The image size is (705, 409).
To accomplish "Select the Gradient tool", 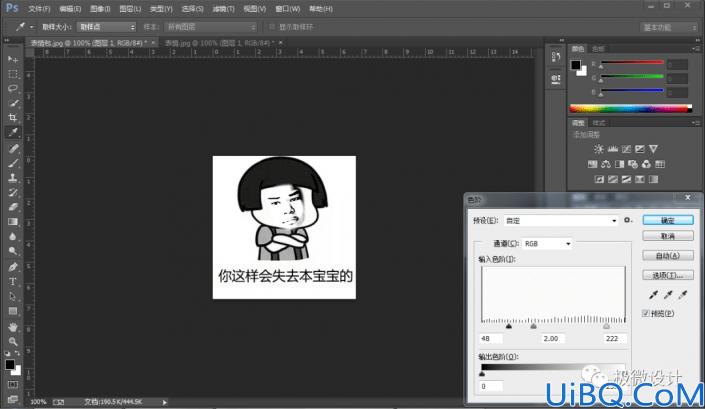I will [13, 222].
